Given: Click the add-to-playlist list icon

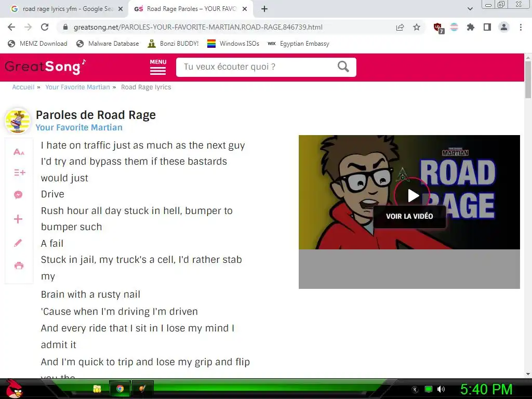Looking at the screenshot, I should coord(19,172).
